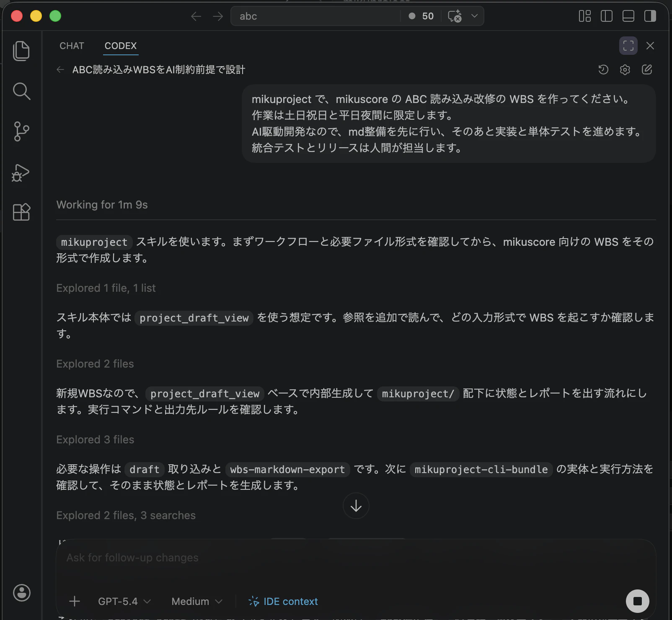
Task: Focus the 'Ask for follow-up changes' field
Action: pyautogui.click(x=356, y=558)
